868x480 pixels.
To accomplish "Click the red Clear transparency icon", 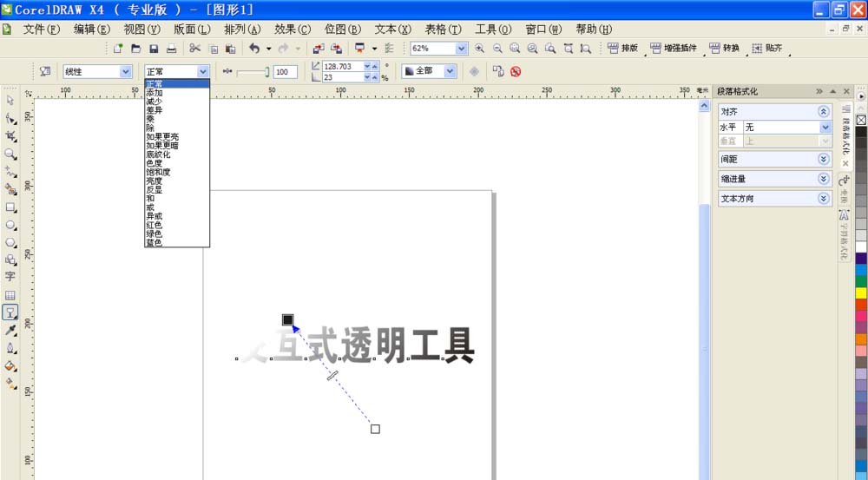I will (x=516, y=71).
